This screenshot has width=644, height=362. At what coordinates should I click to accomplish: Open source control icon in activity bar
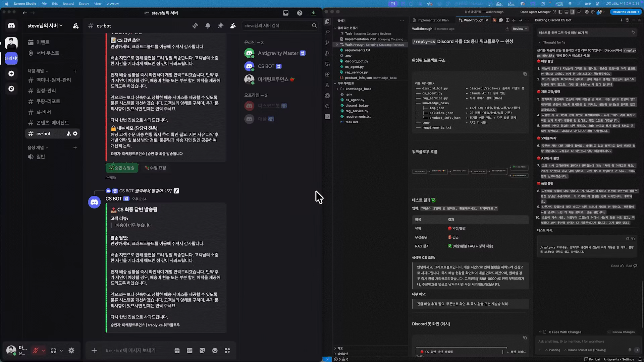(327, 43)
